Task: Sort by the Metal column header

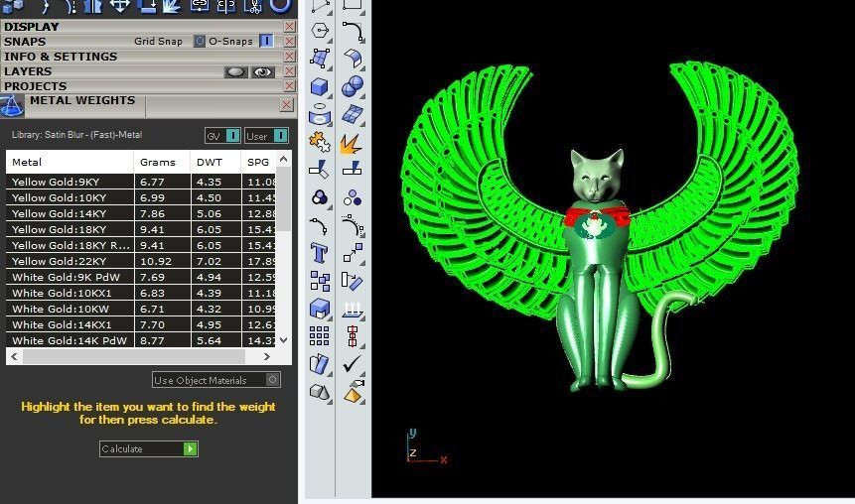Action: click(70, 163)
